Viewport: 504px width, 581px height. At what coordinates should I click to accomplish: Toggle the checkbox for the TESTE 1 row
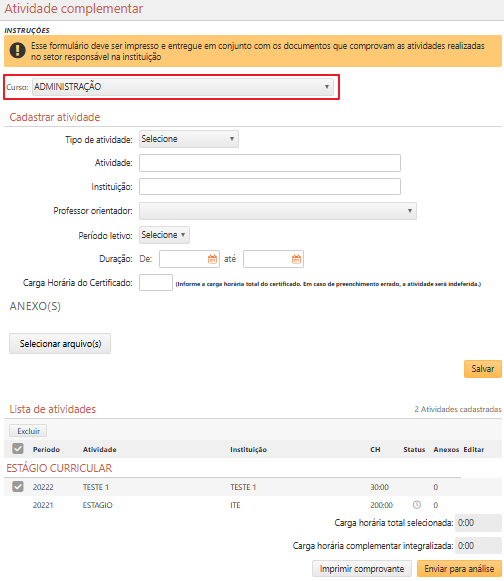(x=18, y=486)
